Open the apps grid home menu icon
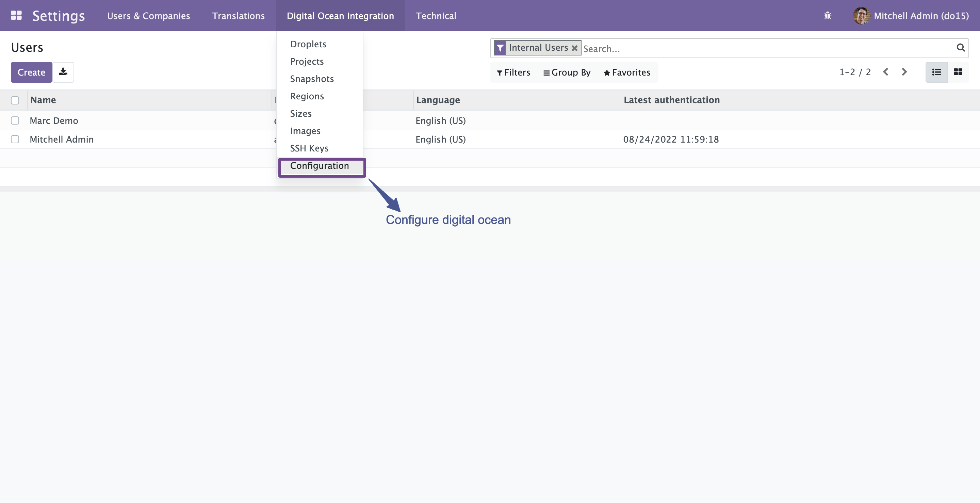The height and width of the screenshot is (503, 980). [16, 16]
